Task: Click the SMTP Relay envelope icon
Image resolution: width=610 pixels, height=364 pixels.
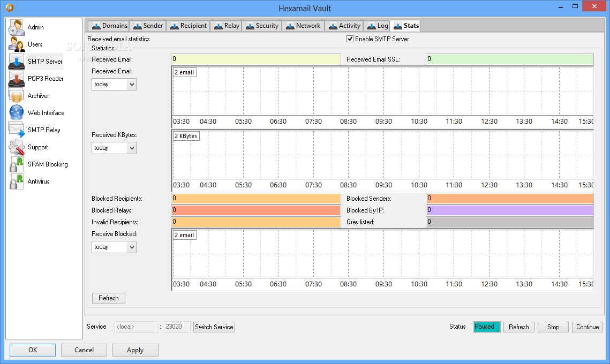Action: pyautogui.click(x=17, y=130)
